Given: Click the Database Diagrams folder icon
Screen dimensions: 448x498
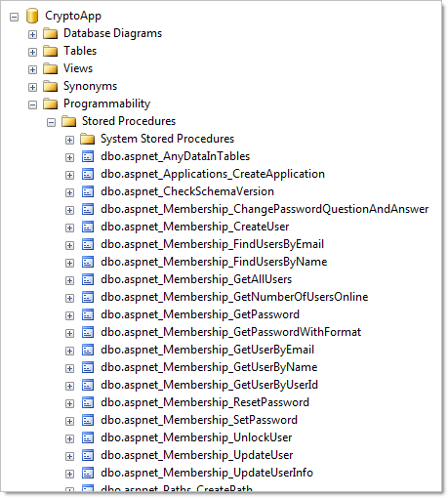Looking at the screenshot, I should click(x=51, y=33).
